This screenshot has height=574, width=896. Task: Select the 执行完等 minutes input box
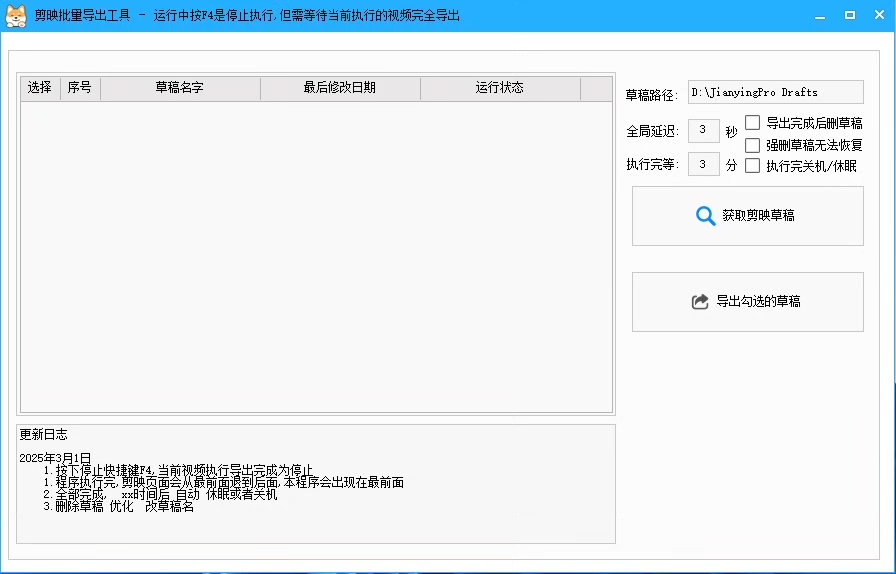[704, 164]
